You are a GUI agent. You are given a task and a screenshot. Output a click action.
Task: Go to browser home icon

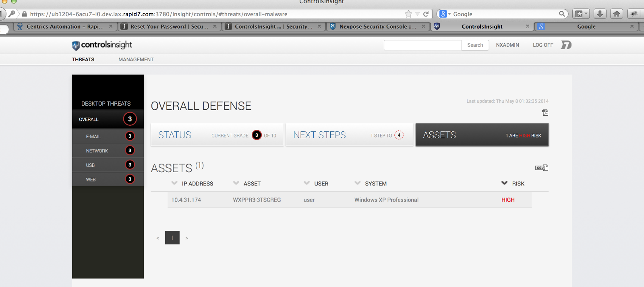click(616, 14)
